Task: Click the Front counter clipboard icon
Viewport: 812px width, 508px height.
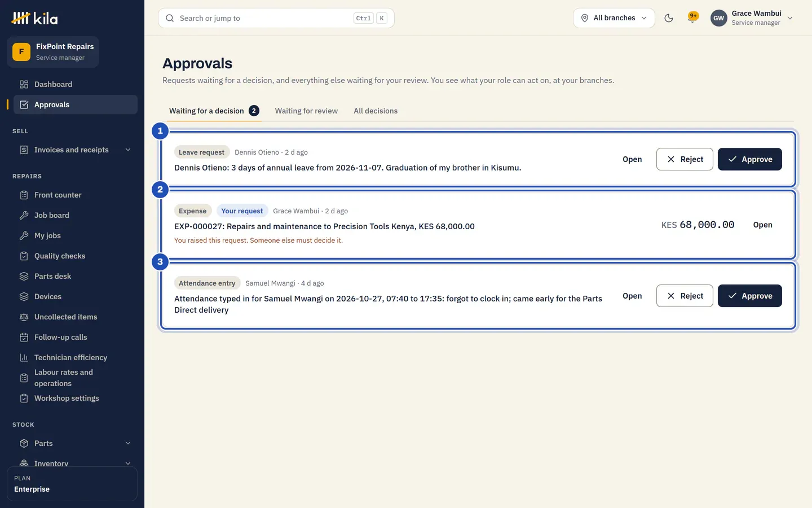Action: tap(24, 195)
